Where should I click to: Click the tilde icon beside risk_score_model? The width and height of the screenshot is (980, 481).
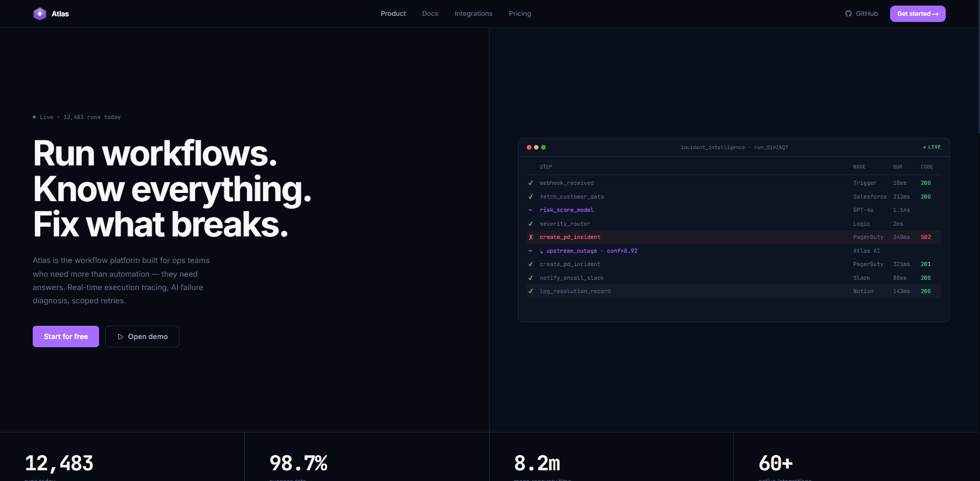pos(530,210)
